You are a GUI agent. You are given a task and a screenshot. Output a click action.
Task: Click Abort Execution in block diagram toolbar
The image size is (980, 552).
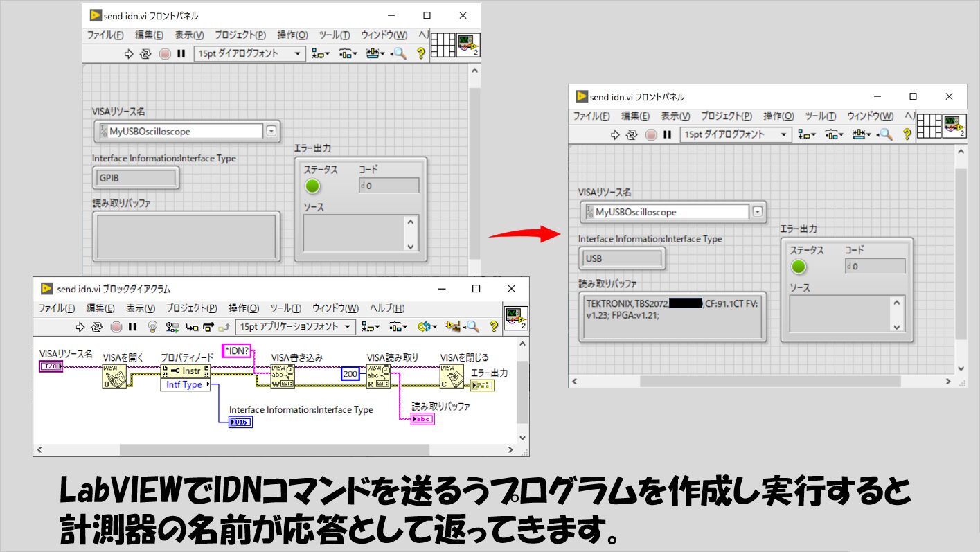click(x=116, y=327)
